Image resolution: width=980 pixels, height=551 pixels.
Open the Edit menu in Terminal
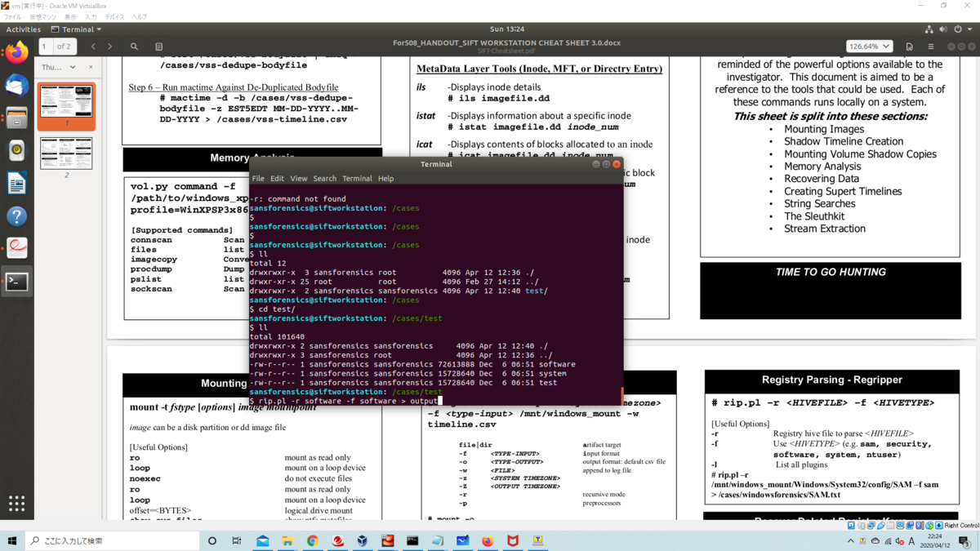point(278,178)
